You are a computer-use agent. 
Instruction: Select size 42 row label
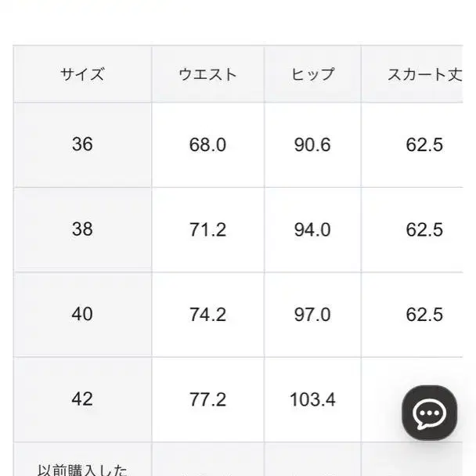(x=82, y=399)
